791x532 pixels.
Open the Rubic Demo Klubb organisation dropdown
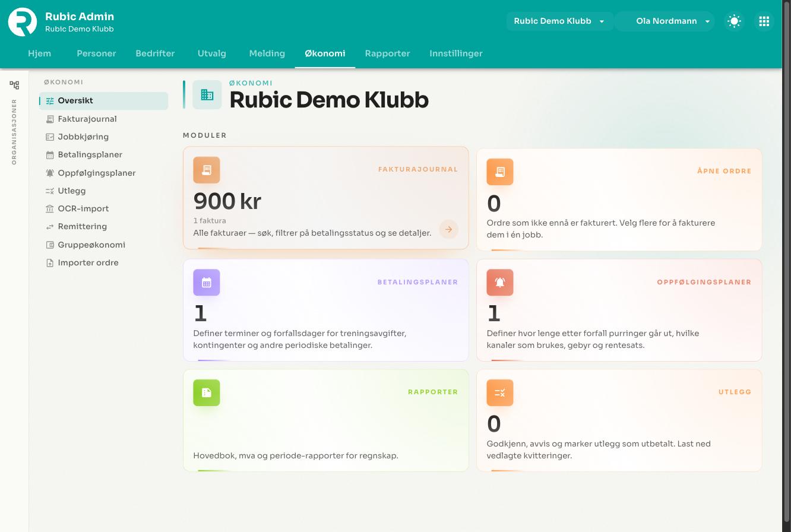tap(559, 21)
